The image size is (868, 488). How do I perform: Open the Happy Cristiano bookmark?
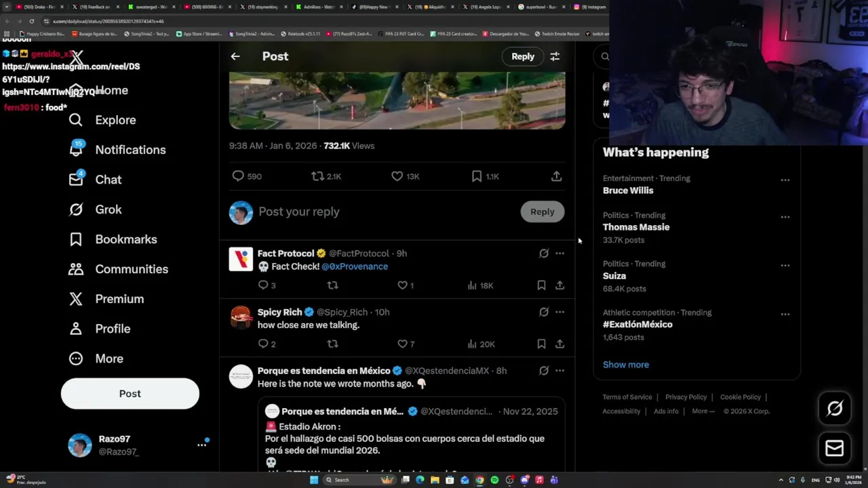click(42, 34)
